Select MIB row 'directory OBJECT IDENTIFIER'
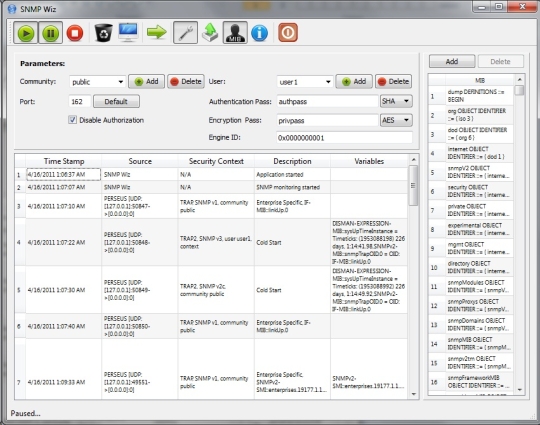Viewport: 540px width, 425px height. [x=479, y=267]
